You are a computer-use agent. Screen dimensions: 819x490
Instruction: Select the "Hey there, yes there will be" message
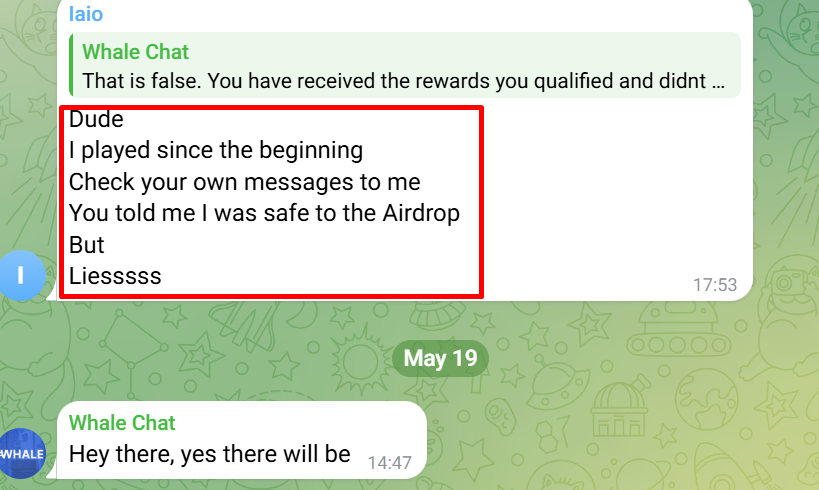[209, 453]
